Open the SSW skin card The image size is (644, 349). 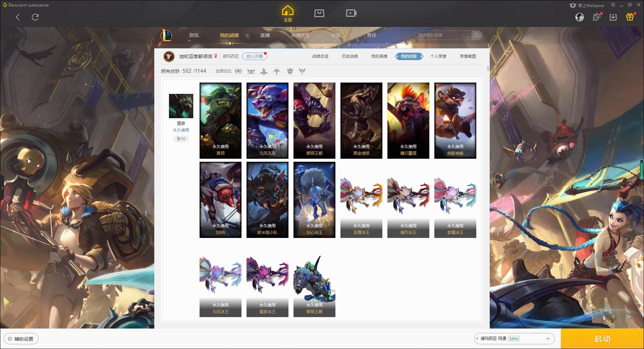pos(220,200)
